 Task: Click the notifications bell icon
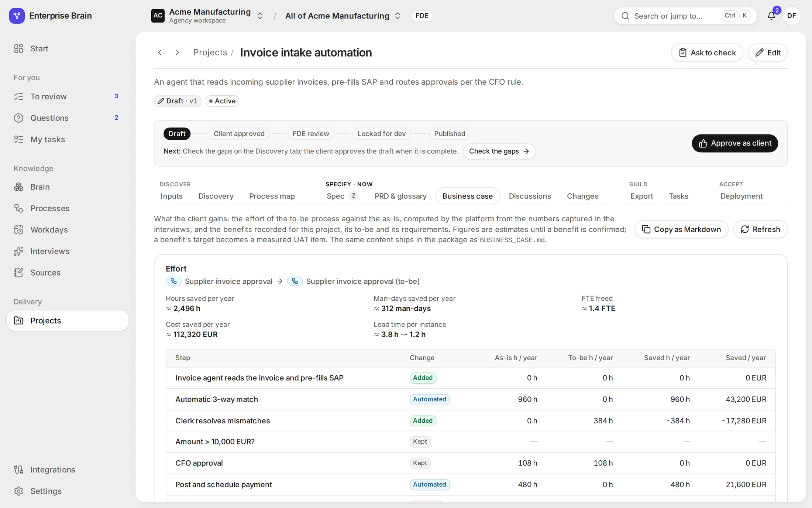click(771, 16)
